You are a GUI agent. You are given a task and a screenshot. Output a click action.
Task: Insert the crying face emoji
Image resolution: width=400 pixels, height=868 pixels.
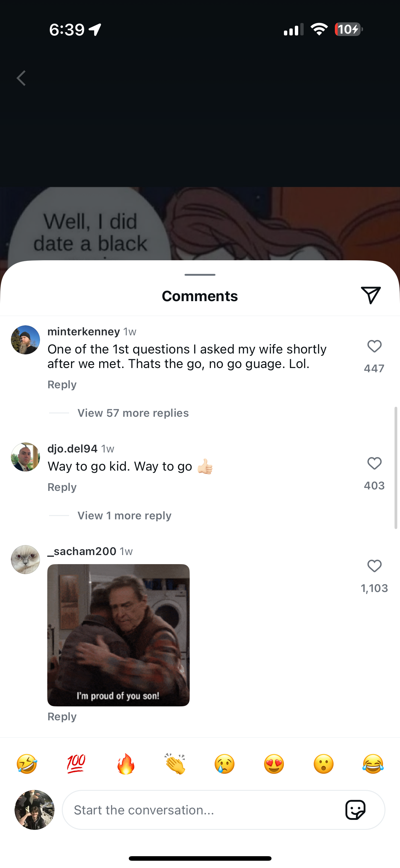click(x=225, y=764)
